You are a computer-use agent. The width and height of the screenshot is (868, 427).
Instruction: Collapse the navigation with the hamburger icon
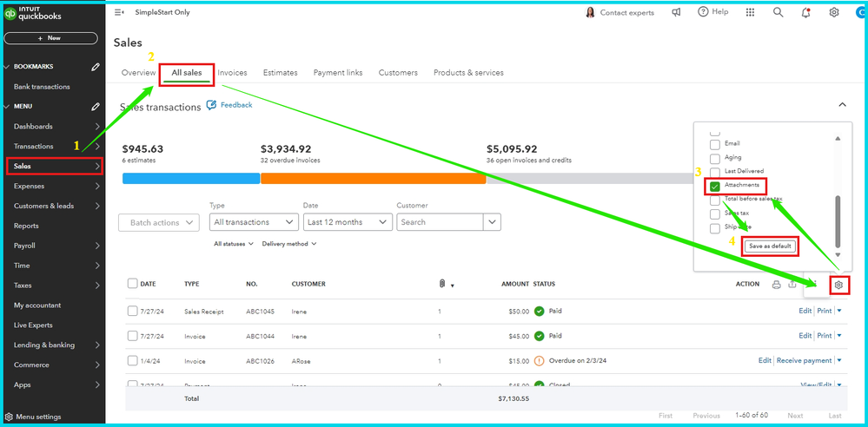click(119, 12)
